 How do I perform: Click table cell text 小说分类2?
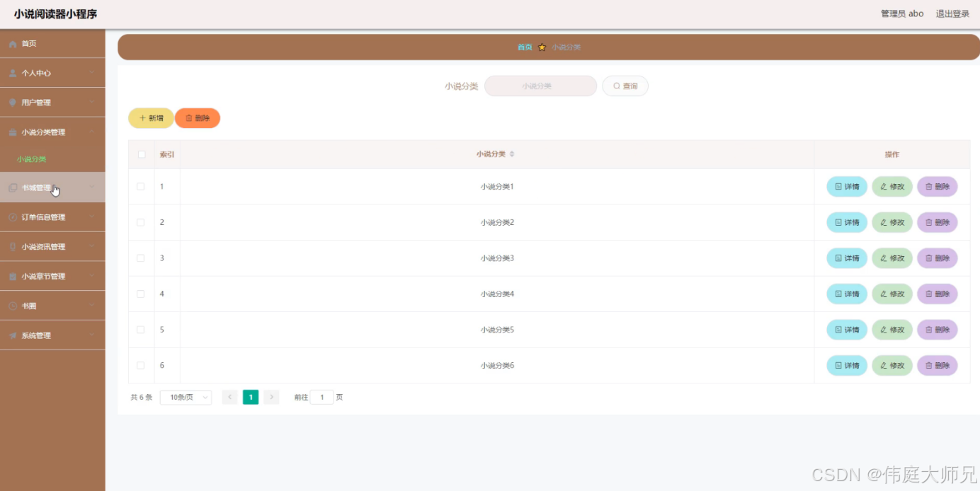point(497,222)
